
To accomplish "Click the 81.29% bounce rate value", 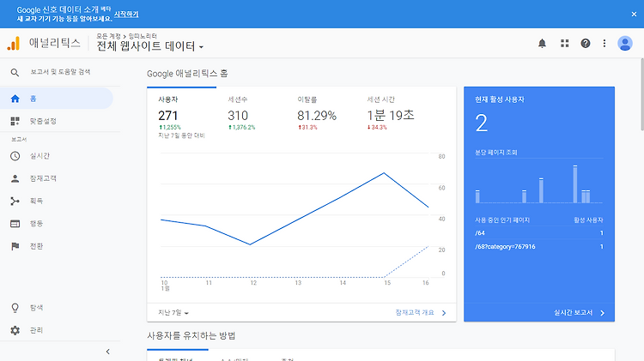I will tap(317, 116).
